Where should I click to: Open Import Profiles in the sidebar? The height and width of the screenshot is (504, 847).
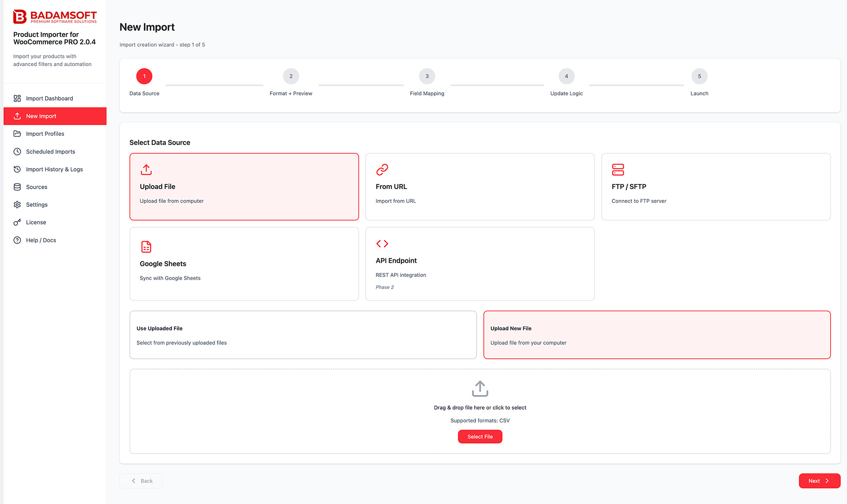(x=45, y=134)
